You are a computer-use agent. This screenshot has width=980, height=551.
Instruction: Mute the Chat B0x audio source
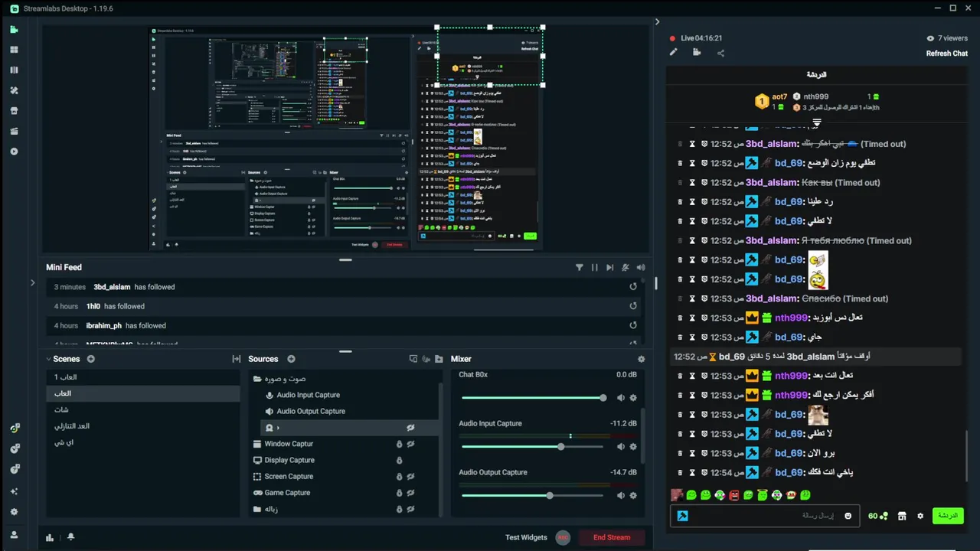[x=621, y=398]
